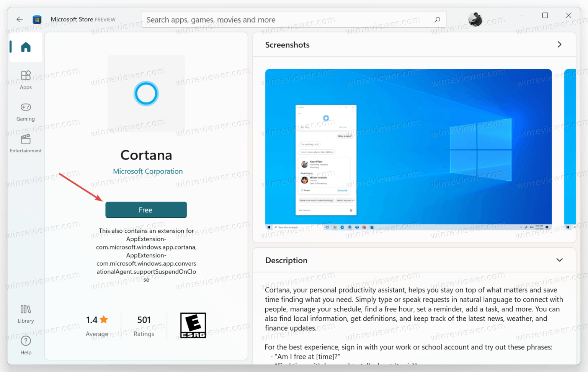Open the Apps section

click(26, 80)
